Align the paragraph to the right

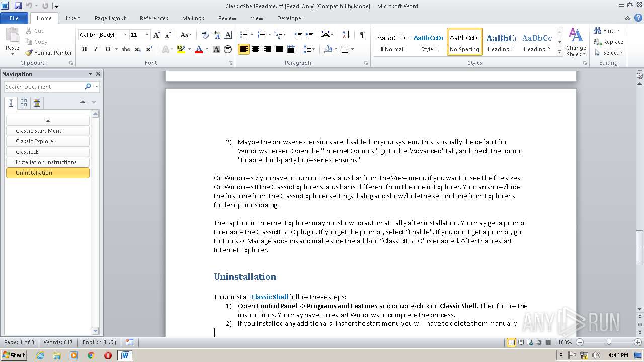[x=267, y=49]
